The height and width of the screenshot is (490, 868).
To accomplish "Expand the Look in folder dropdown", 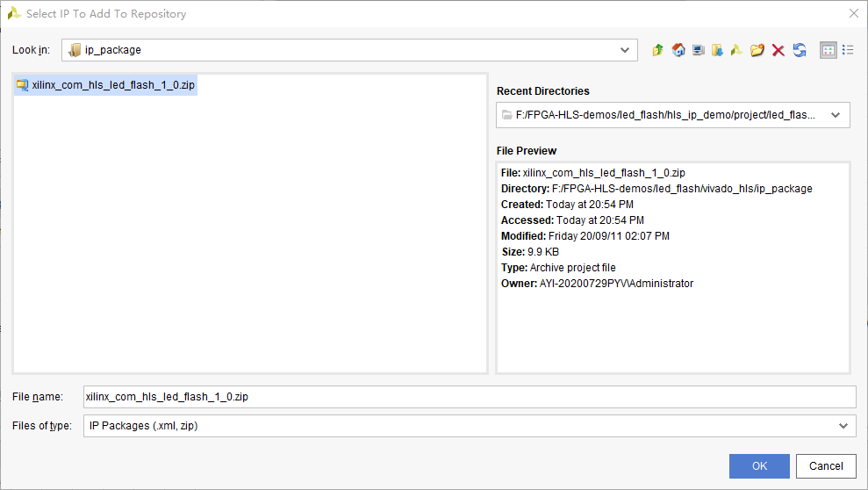I will pyautogui.click(x=624, y=50).
